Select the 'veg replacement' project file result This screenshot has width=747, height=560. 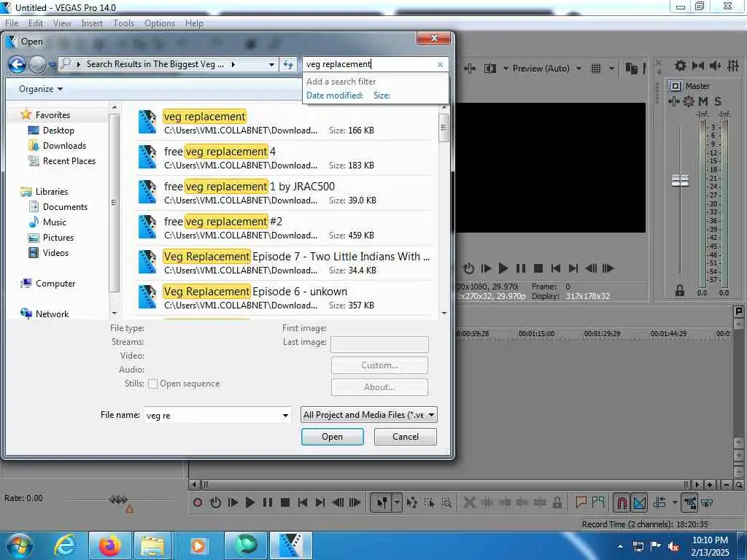[x=284, y=122]
